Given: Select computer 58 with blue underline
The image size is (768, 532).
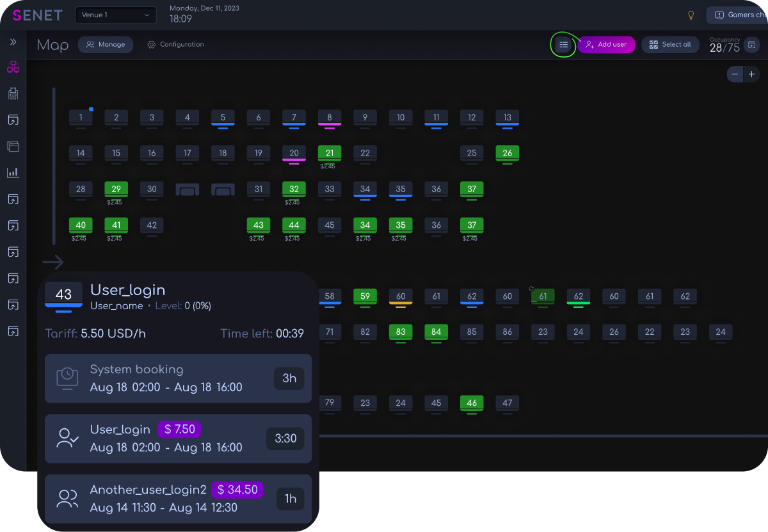Looking at the screenshot, I should pyautogui.click(x=330, y=296).
